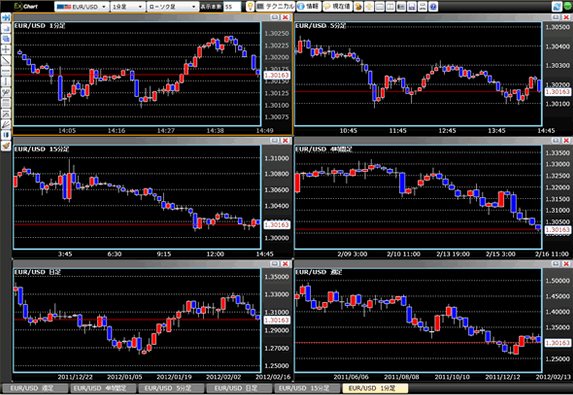Maximize the EUR/USD 日足 chart panel
The image size is (573, 395).
(275, 264)
